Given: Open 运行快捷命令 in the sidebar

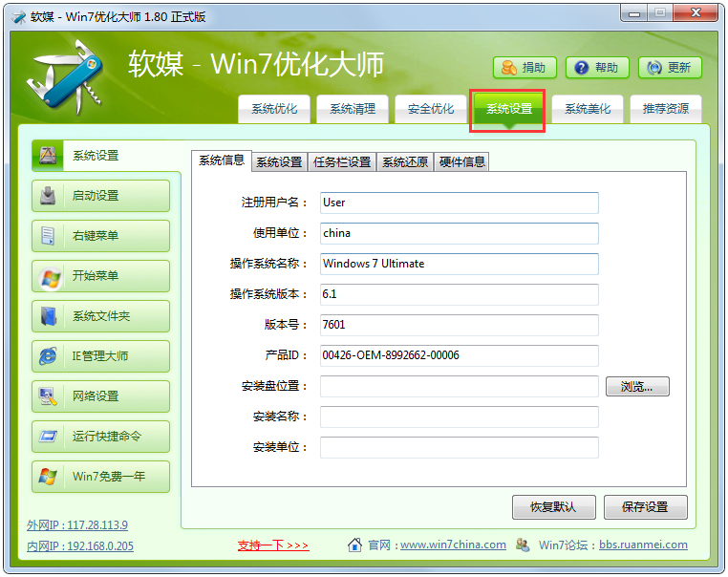Looking at the screenshot, I should (x=100, y=437).
